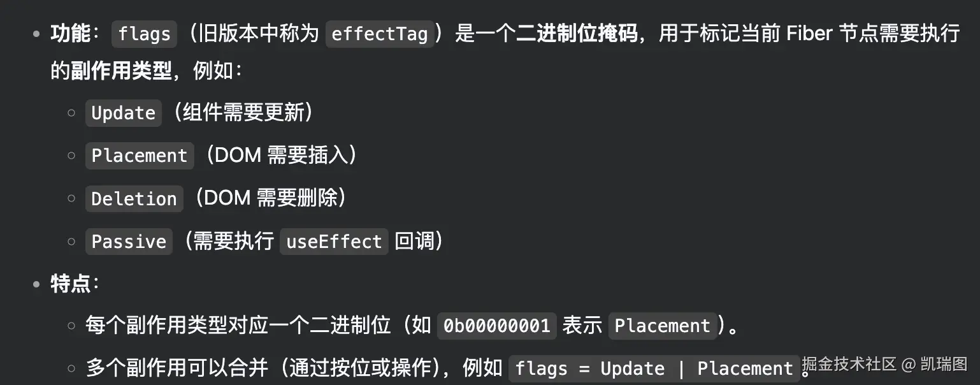Click the 'Deletion' code tag

tap(134, 199)
